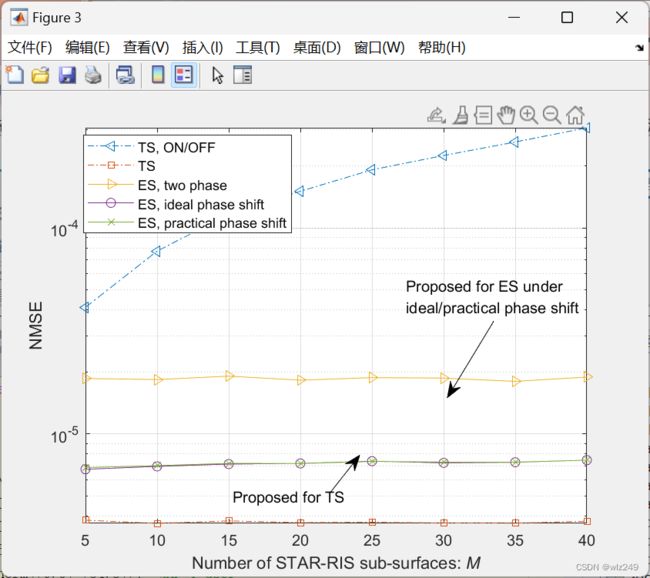Click the New Figure toolbar icon
Viewport: 650px width, 578px height.
pos(15,75)
